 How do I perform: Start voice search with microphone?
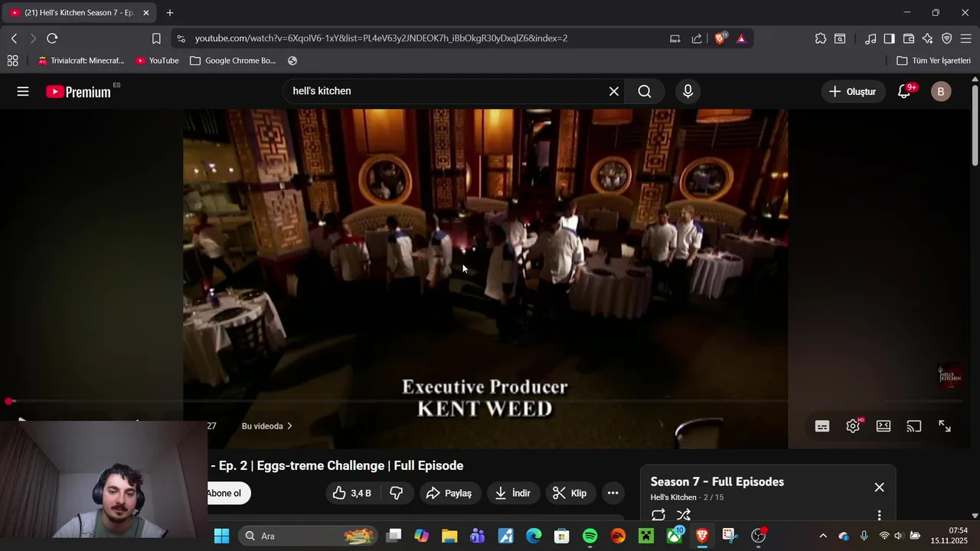coord(688,91)
